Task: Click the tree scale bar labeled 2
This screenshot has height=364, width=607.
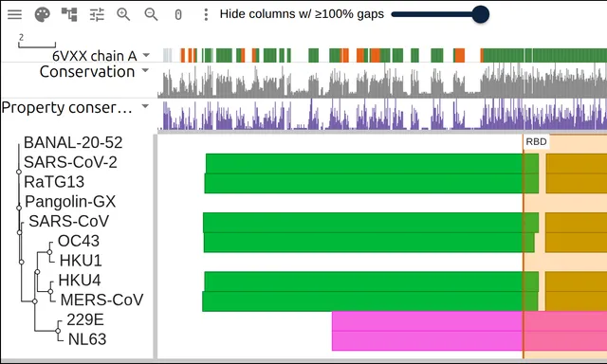Action: (37, 42)
